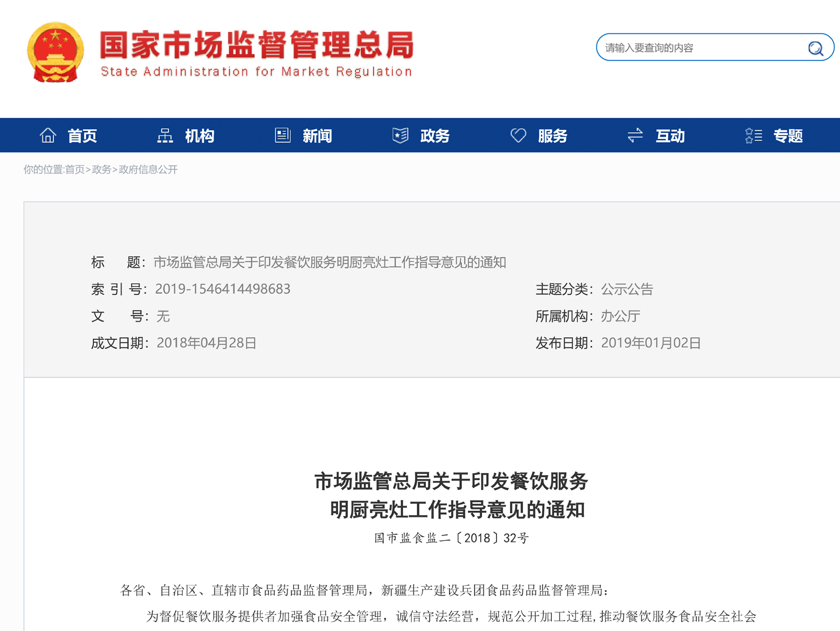The image size is (840, 631).
Task: Click the 首页 breadcrumb link
Action: (x=75, y=170)
